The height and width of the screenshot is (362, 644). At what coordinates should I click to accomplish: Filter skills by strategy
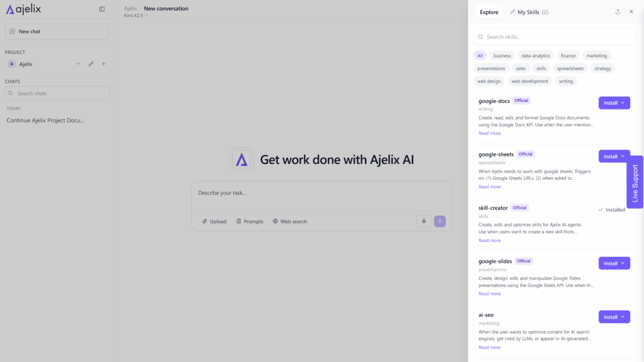[x=602, y=69]
